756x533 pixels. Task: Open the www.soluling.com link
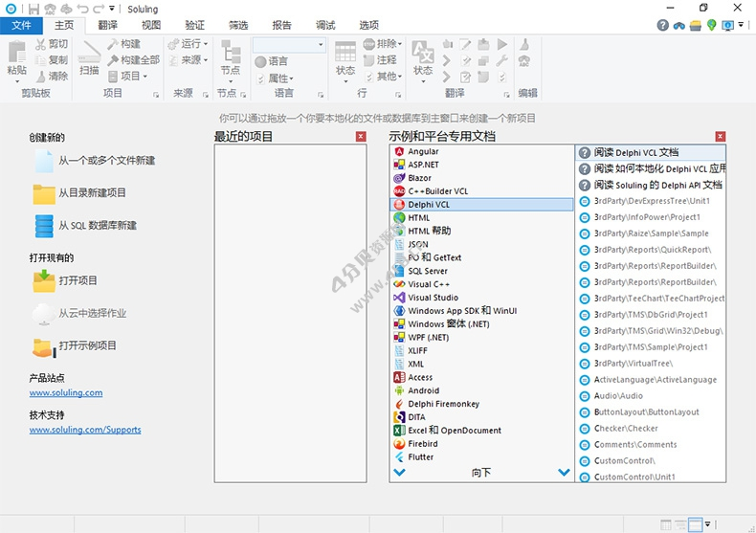[x=66, y=393]
